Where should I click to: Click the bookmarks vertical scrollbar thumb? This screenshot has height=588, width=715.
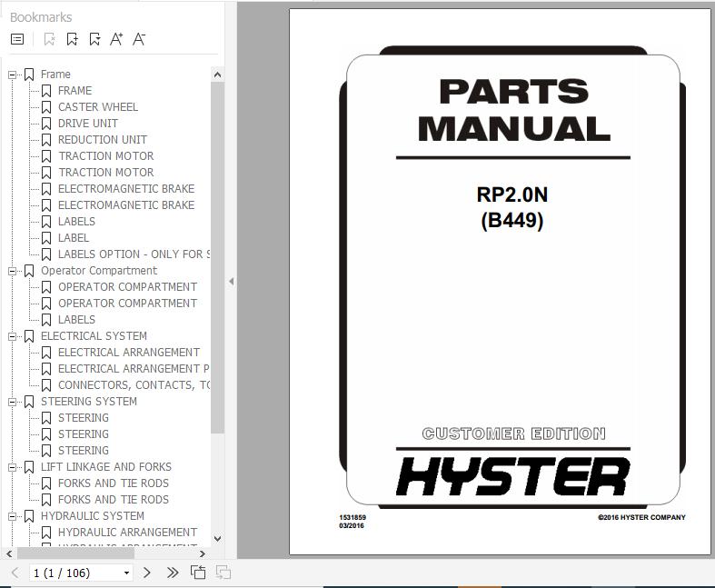[x=217, y=258]
